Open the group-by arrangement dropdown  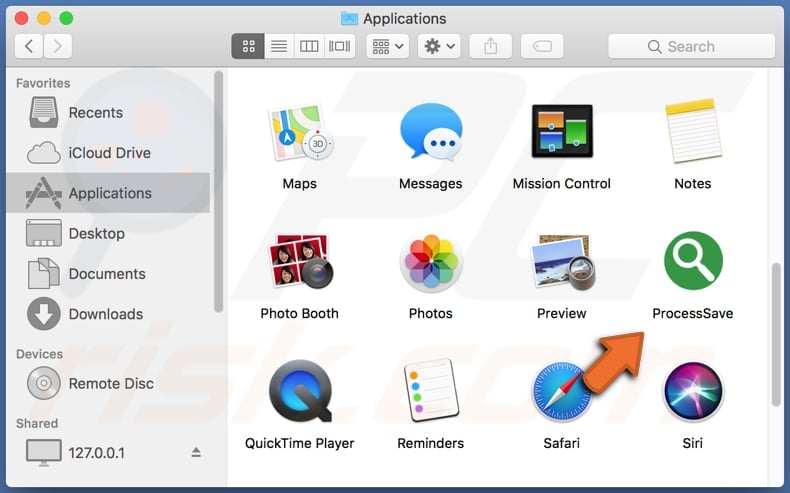point(387,46)
